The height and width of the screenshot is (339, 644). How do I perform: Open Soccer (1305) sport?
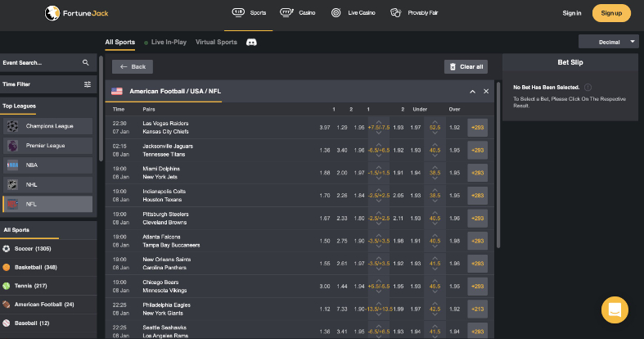[x=48, y=249]
